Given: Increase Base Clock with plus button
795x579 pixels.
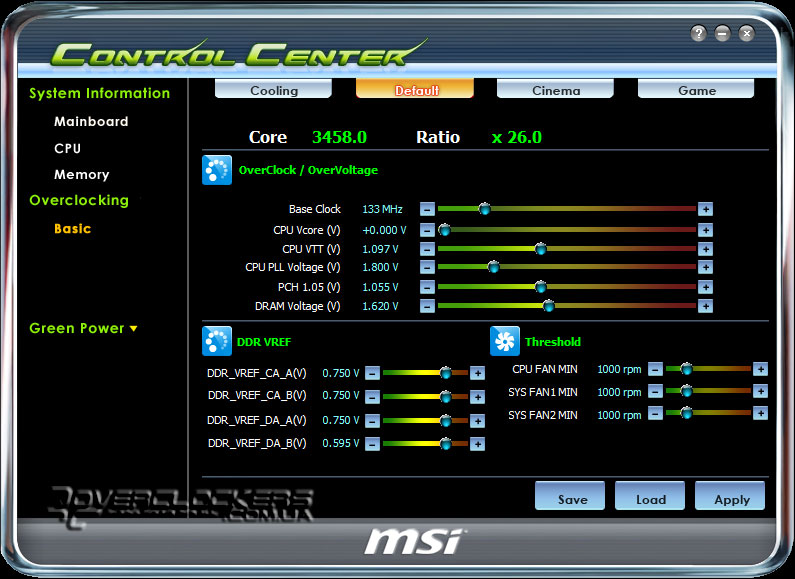Looking at the screenshot, I should coord(705,209).
